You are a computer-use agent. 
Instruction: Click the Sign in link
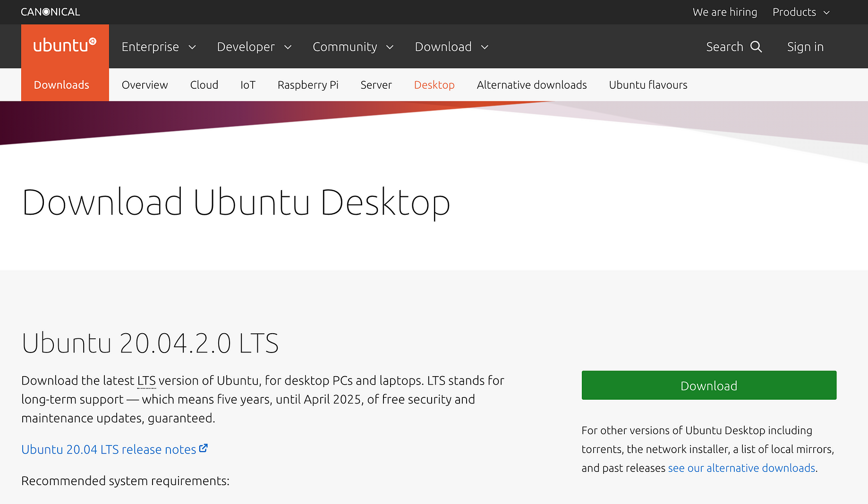[x=805, y=47]
